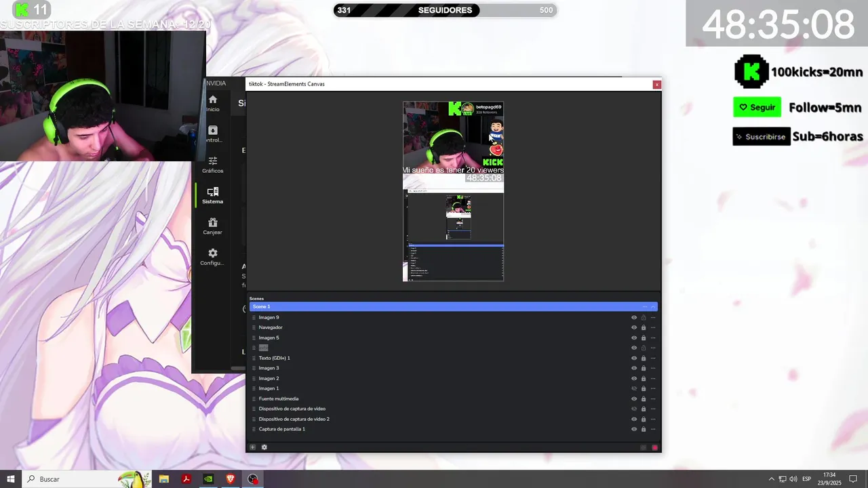The width and height of the screenshot is (868, 488).
Task: Open the Windows Start menu
Action: click(x=11, y=479)
